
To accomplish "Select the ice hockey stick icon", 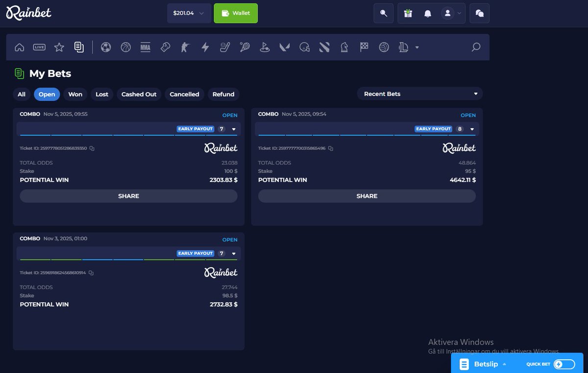I will tap(225, 47).
